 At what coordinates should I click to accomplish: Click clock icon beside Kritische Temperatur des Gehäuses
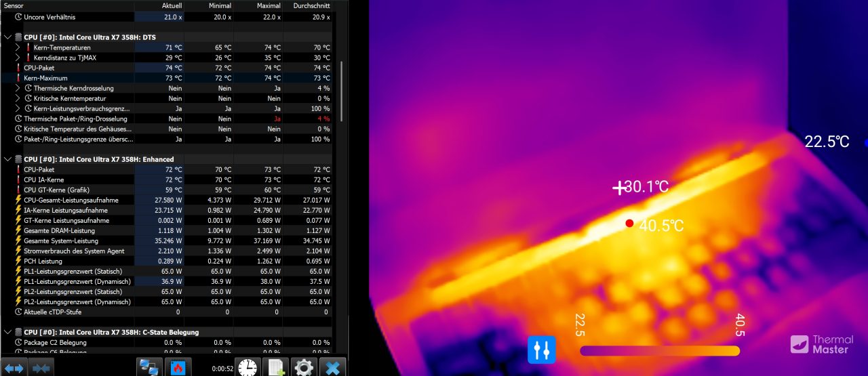tap(18, 129)
